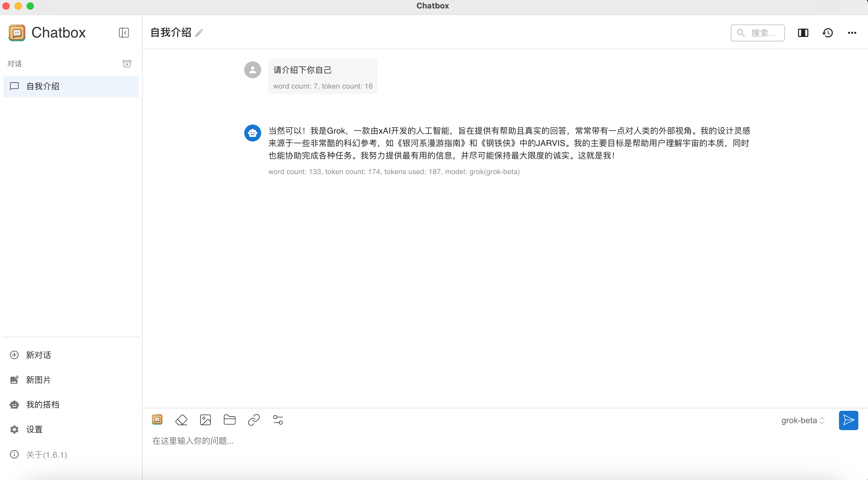Screen dimensions: 868x480
Task: Clear conversation list with archive-delete icon
Action: (x=127, y=64)
